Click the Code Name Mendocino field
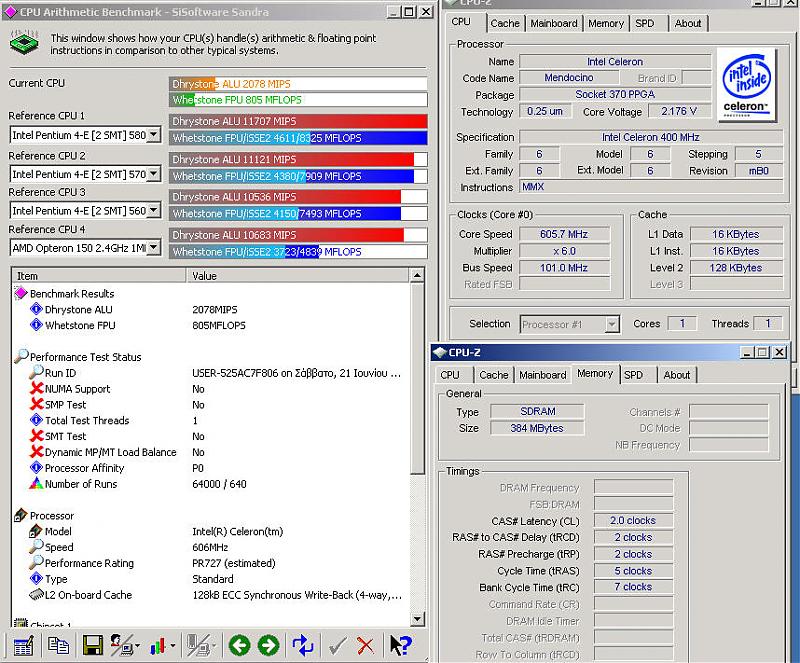Screen dimensions: 800x663 [569, 78]
